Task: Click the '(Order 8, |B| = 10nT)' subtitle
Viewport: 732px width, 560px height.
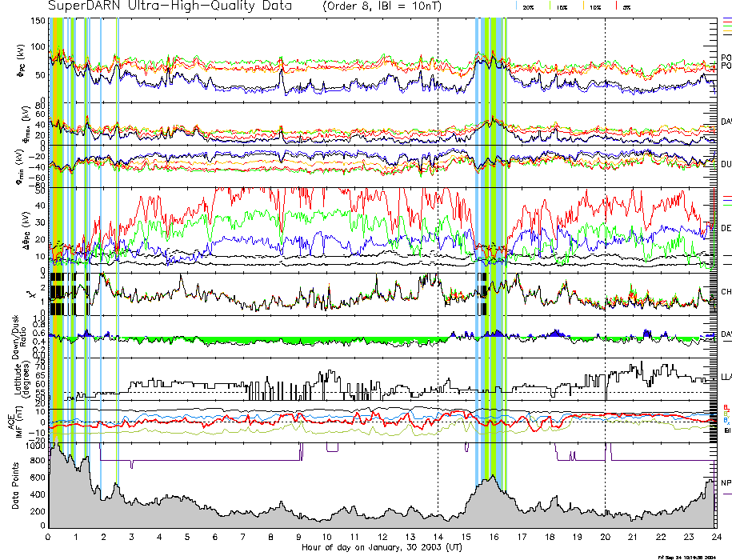Action: pyautogui.click(x=382, y=6)
